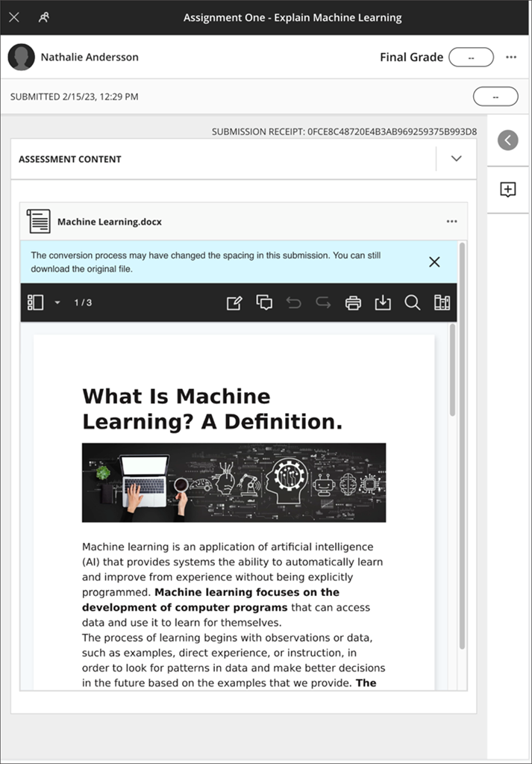Search within the document using magnifier
Image resolution: width=532 pixels, height=764 pixels.
click(412, 302)
